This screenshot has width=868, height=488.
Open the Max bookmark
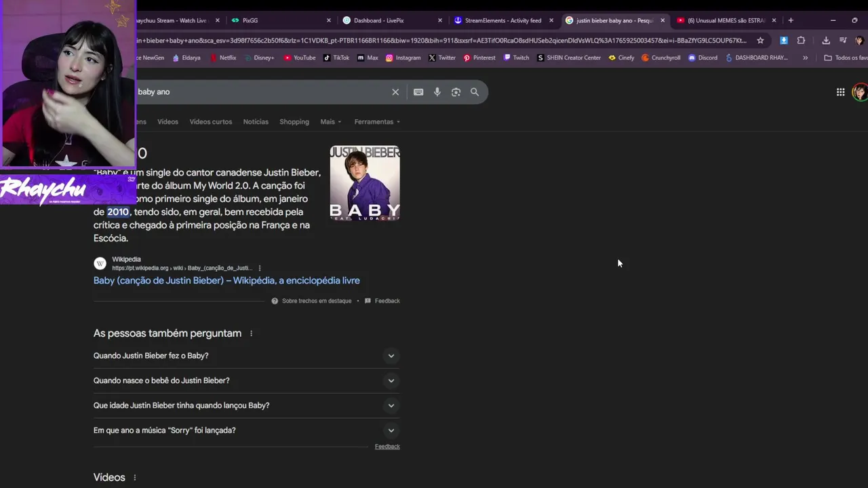[x=368, y=58]
